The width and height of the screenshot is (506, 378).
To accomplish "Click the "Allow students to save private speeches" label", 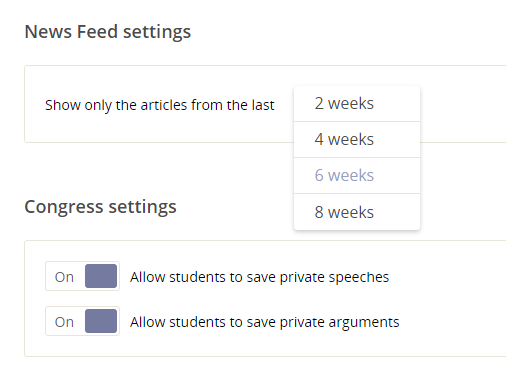I will coord(260,277).
